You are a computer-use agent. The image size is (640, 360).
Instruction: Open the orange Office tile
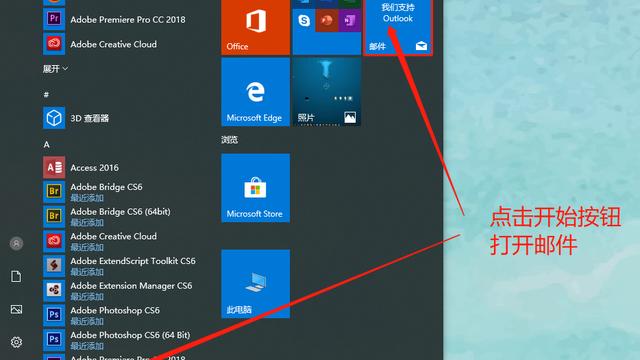pos(256,27)
